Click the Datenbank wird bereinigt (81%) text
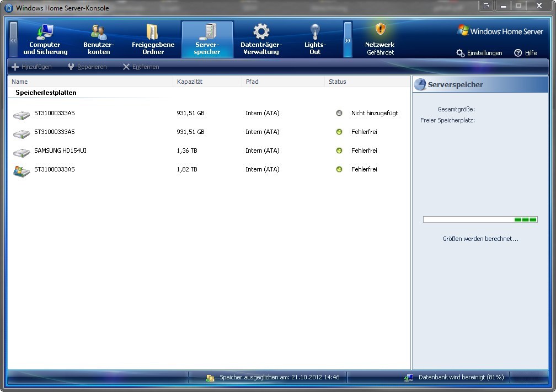556x392 pixels. pos(461,377)
